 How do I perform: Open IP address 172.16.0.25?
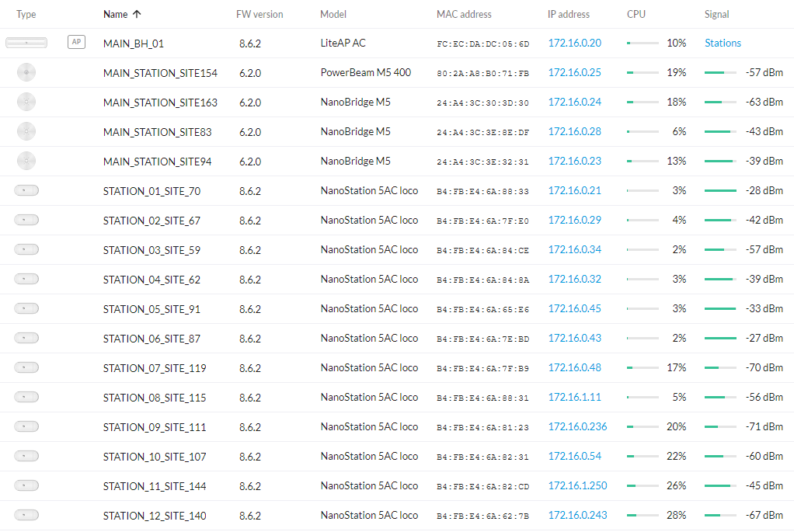click(575, 72)
